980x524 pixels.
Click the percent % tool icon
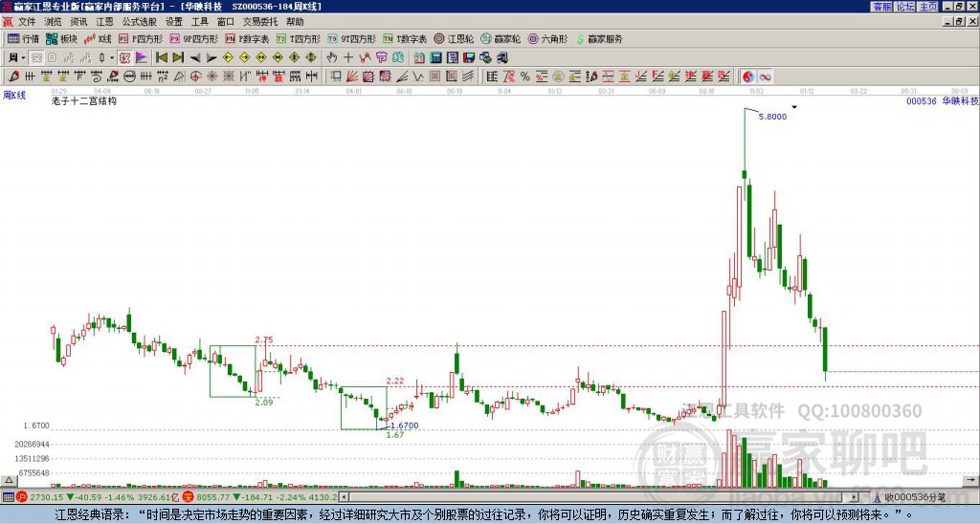(x=525, y=76)
